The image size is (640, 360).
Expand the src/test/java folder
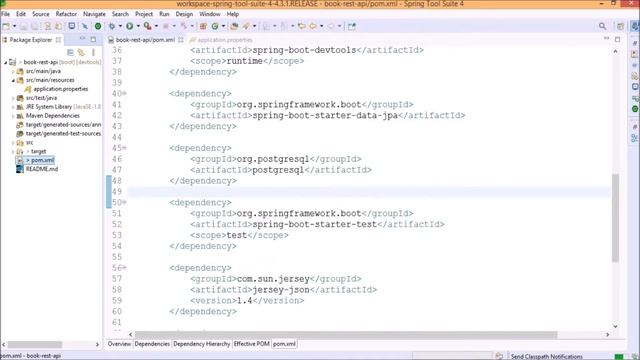pos(13,98)
